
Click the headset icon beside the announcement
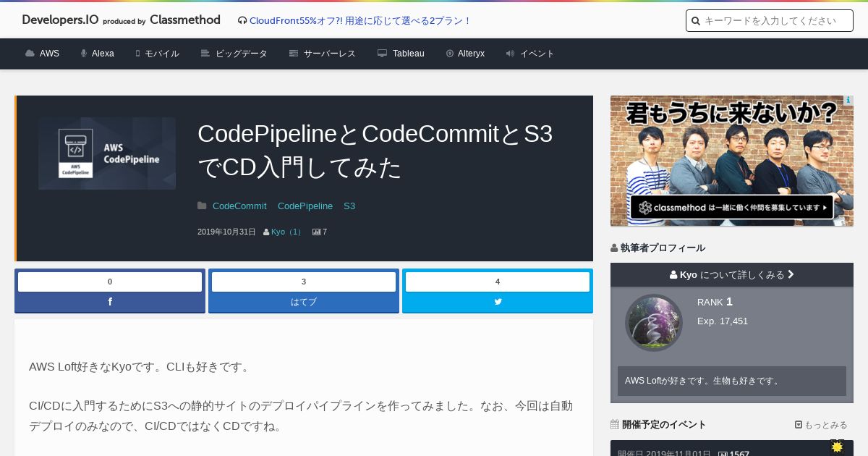pos(242,21)
